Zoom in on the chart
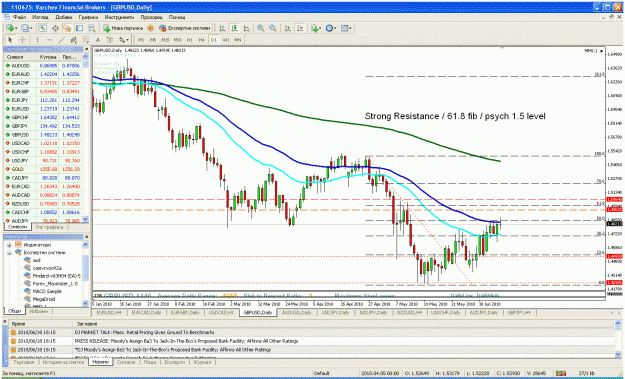Image resolution: width=625 pixels, height=379 pixels. [261, 28]
